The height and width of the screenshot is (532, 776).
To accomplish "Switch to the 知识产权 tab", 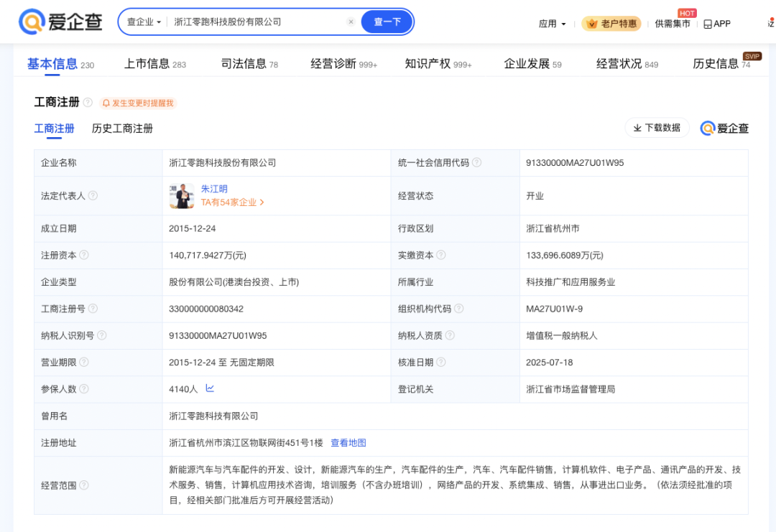I will (x=438, y=65).
